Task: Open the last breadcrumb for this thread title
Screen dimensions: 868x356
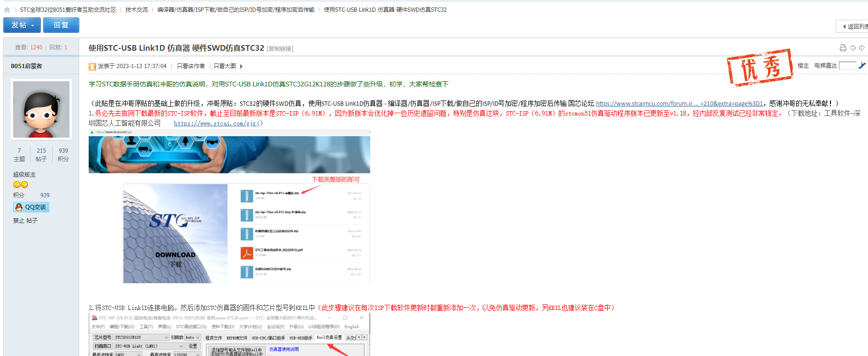Action: point(385,10)
